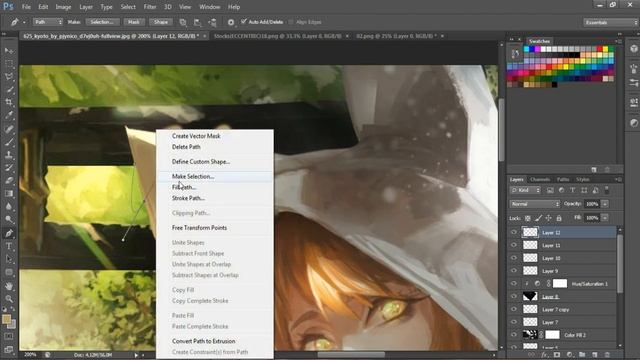Select the Dodge tool

click(9, 219)
